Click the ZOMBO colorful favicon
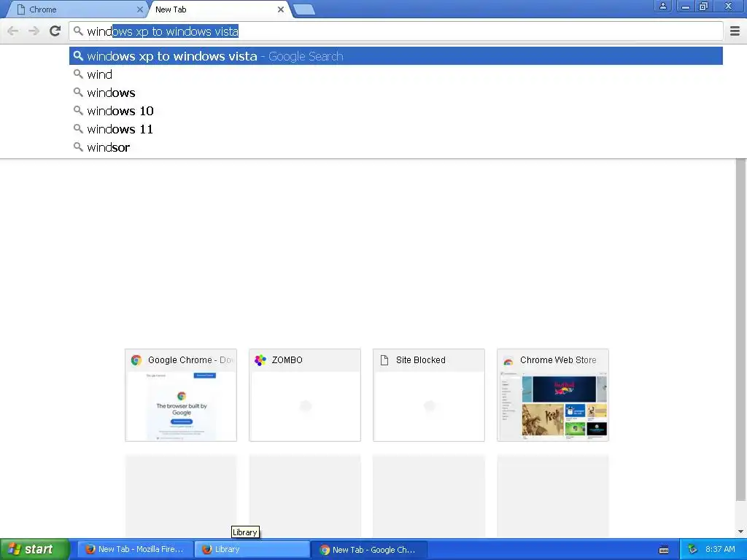This screenshot has width=747, height=560. (x=260, y=360)
